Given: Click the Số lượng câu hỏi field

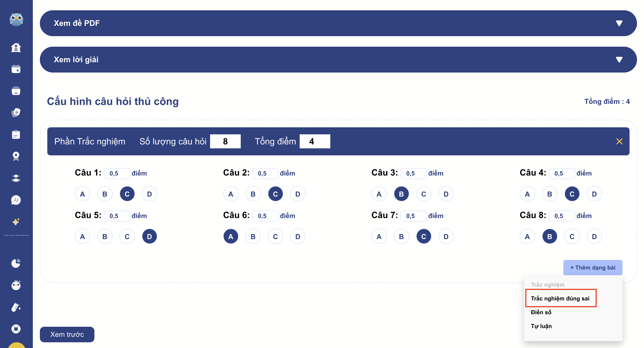Looking at the screenshot, I should tap(225, 141).
